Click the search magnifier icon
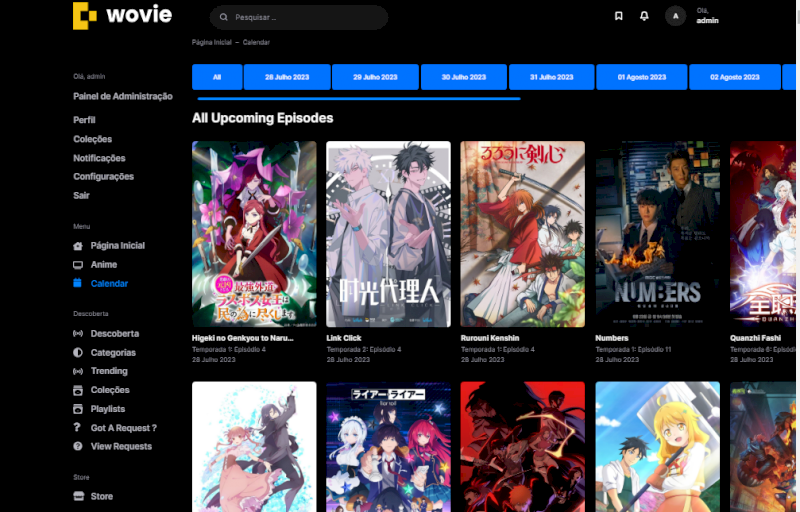This screenshot has height=512, width=800. (x=223, y=17)
